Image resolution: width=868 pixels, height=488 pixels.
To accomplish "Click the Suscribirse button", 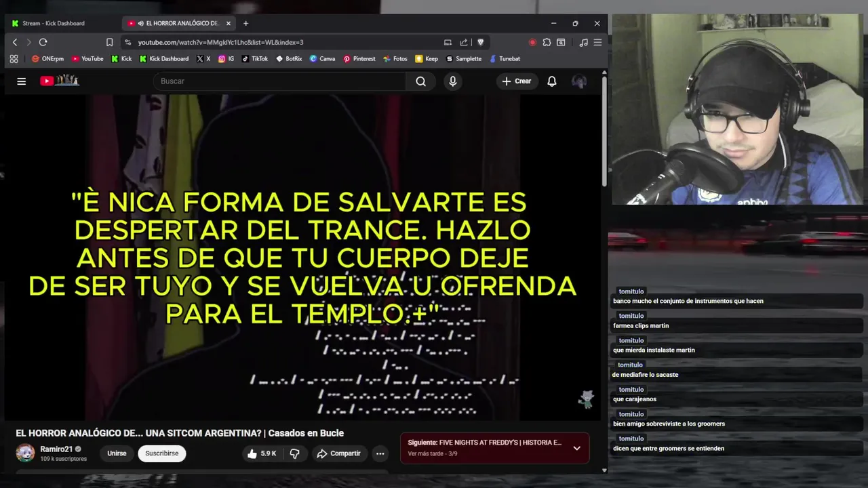I will (162, 453).
